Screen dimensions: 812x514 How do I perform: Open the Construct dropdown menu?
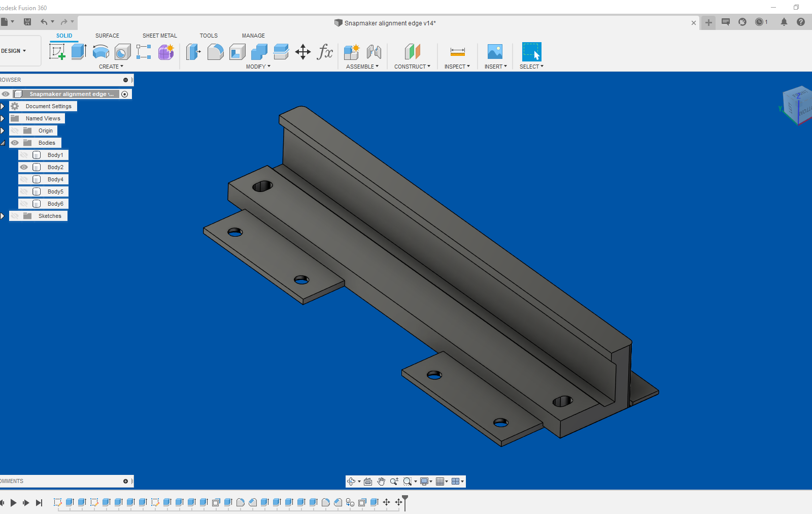pyautogui.click(x=413, y=67)
